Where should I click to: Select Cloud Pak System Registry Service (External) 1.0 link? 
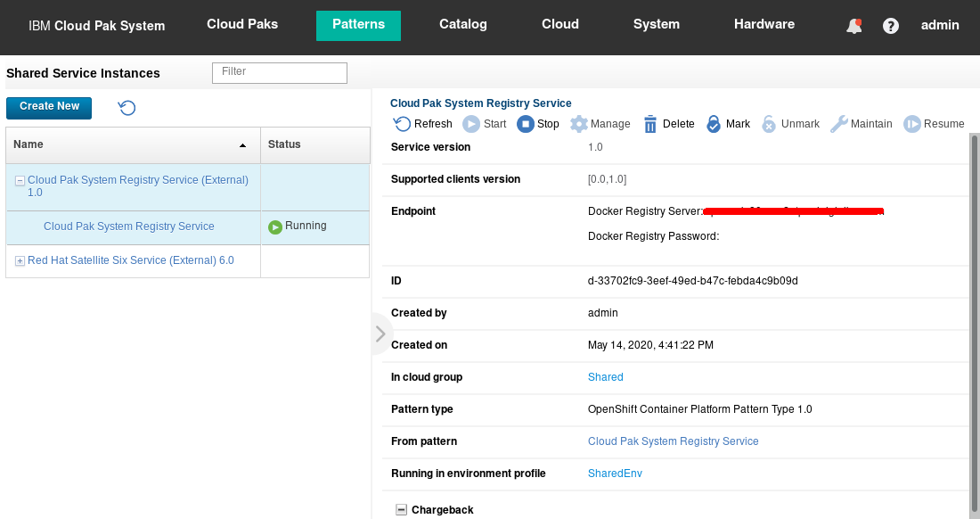pos(137,186)
